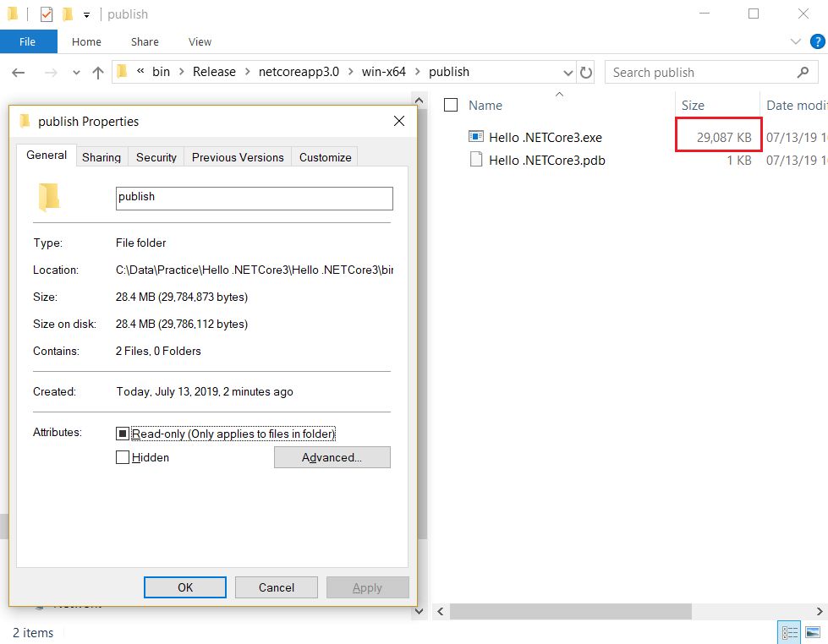Go back with the left arrow

pyautogui.click(x=19, y=73)
